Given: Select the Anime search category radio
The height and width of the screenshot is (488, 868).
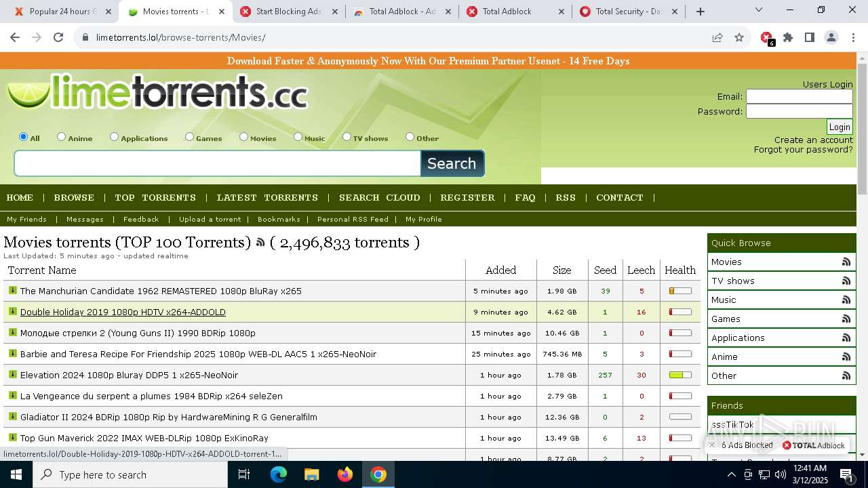Looking at the screenshot, I should 62,137.
